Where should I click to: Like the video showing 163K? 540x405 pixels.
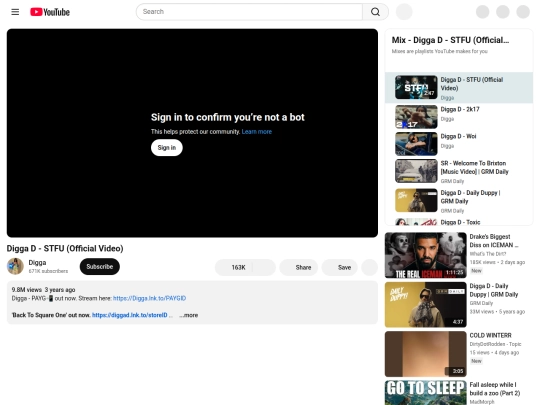tap(234, 268)
